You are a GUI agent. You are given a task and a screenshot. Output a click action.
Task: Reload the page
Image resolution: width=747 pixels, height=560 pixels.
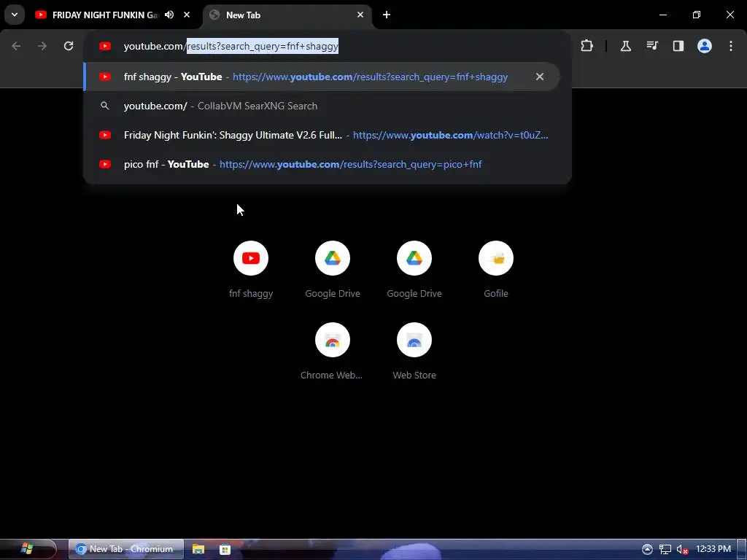pyautogui.click(x=69, y=46)
